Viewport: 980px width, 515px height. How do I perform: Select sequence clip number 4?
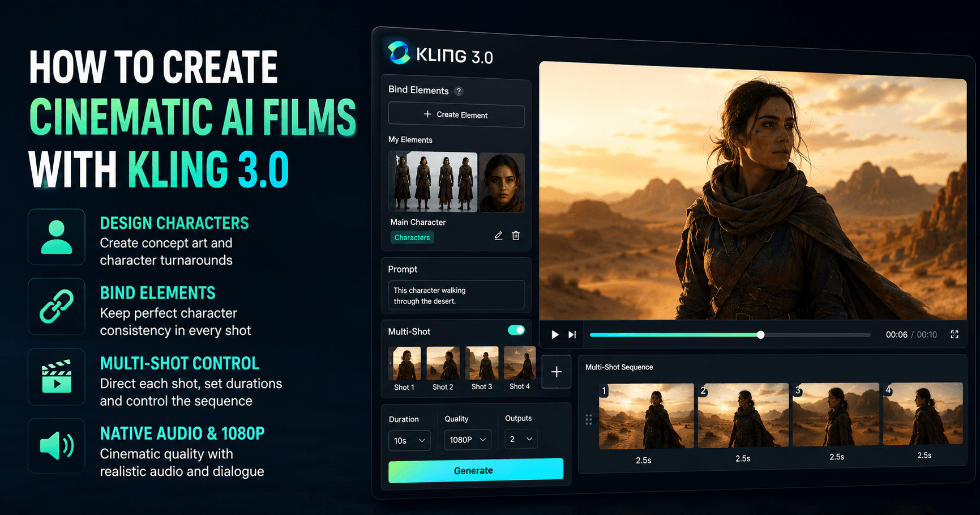point(923,413)
